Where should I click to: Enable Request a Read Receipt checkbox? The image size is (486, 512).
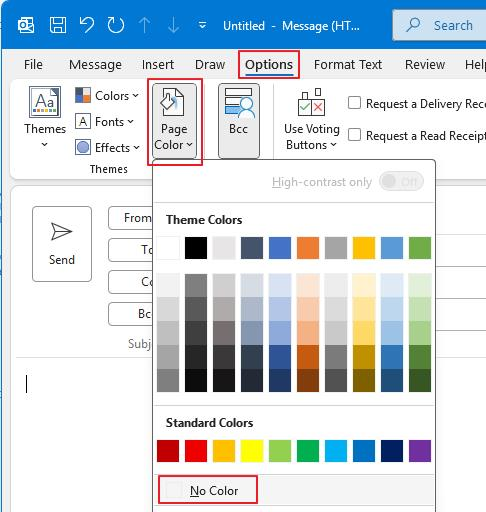pos(354,135)
